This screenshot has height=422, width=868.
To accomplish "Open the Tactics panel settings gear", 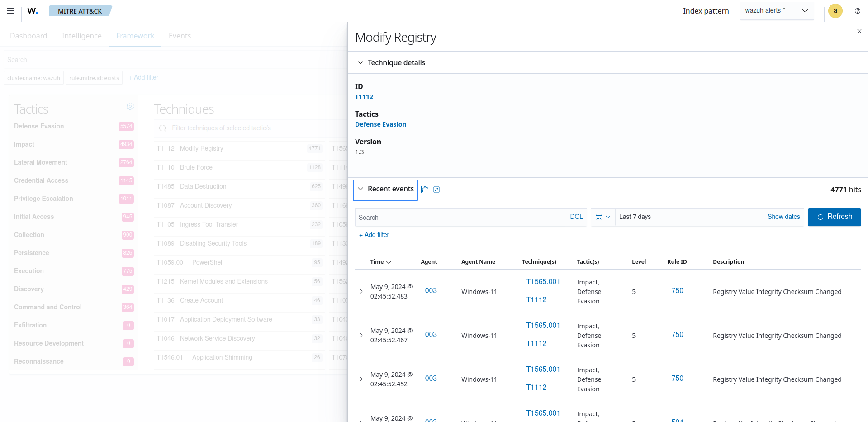I will point(130,106).
